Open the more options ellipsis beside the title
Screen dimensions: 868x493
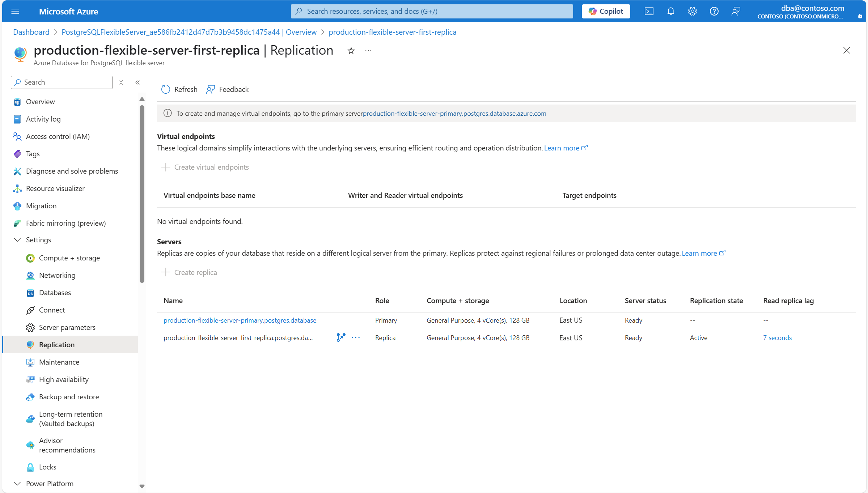coord(368,51)
